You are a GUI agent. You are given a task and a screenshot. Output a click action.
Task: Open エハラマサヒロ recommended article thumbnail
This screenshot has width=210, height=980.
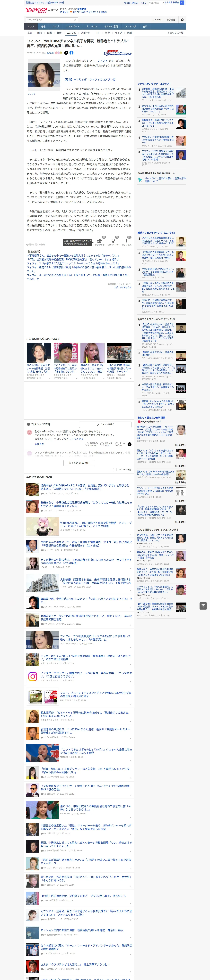pos(66,353)
